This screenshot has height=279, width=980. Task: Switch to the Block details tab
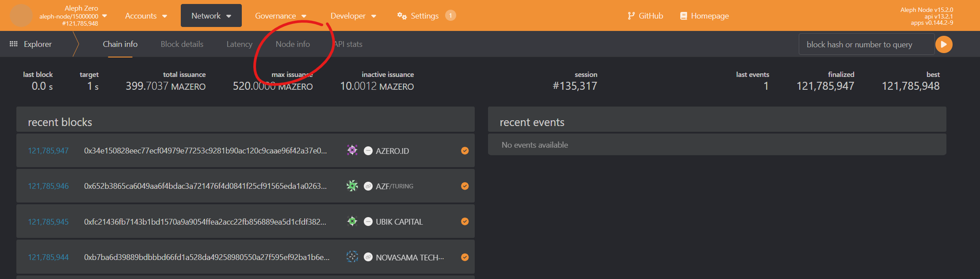182,44
